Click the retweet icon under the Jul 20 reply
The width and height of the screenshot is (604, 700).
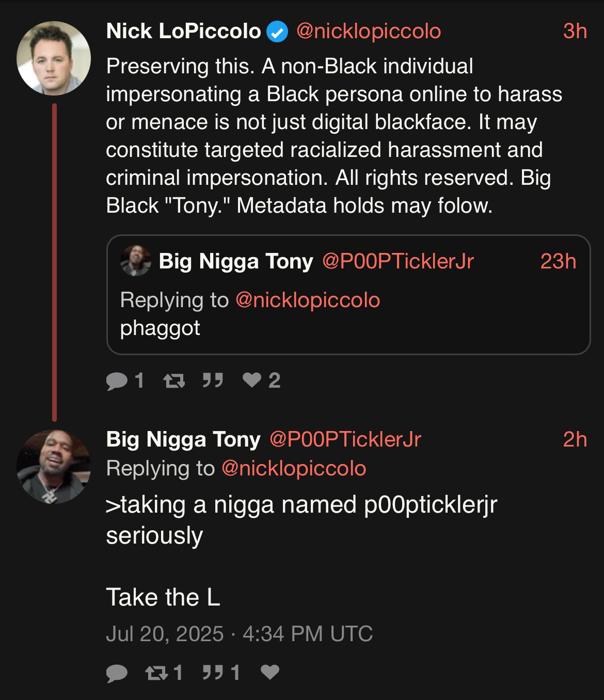[156, 673]
